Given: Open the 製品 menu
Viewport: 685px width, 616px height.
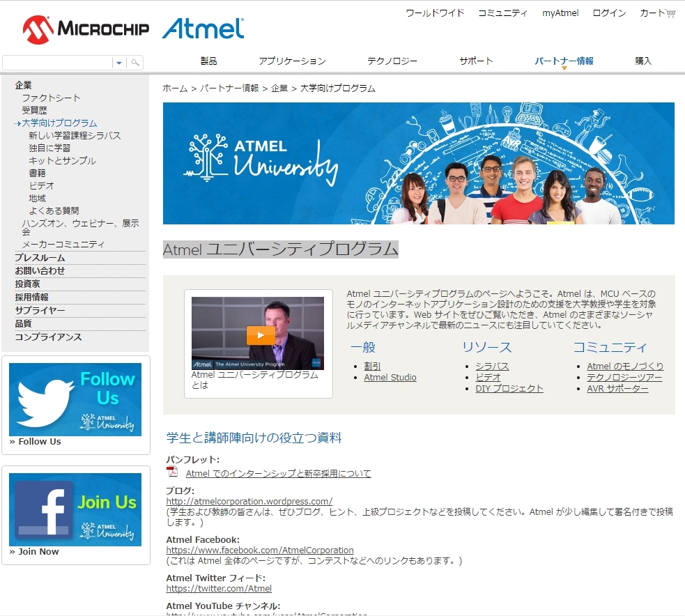Looking at the screenshot, I should coord(208,61).
